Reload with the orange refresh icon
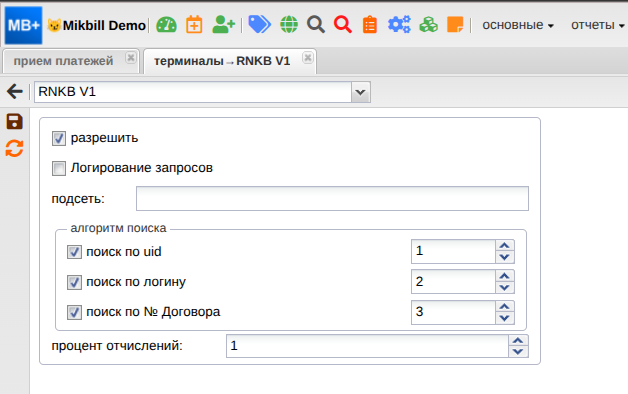628x394 pixels. tap(14, 149)
